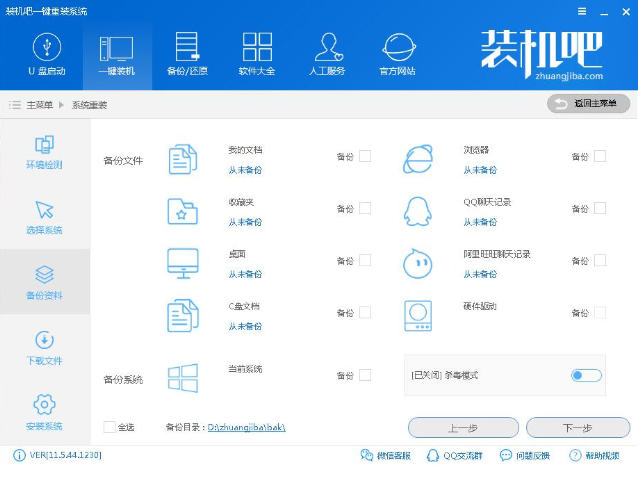Screen dimensions: 639x484
Task: Check the 备份 box for 我的文档
Action: 365,156
